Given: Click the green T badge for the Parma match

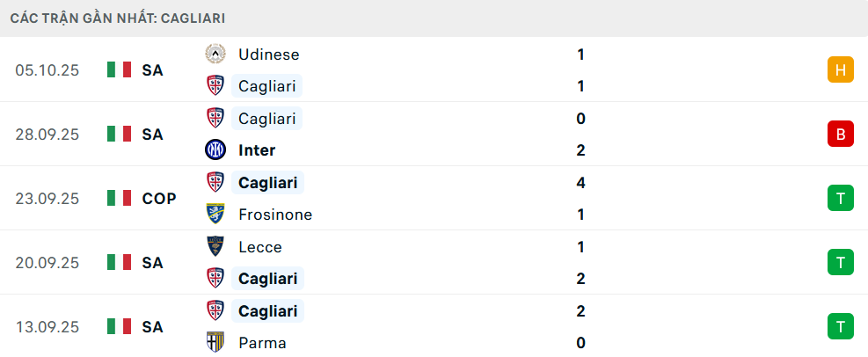Looking at the screenshot, I should pyautogui.click(x=841, y=326).
